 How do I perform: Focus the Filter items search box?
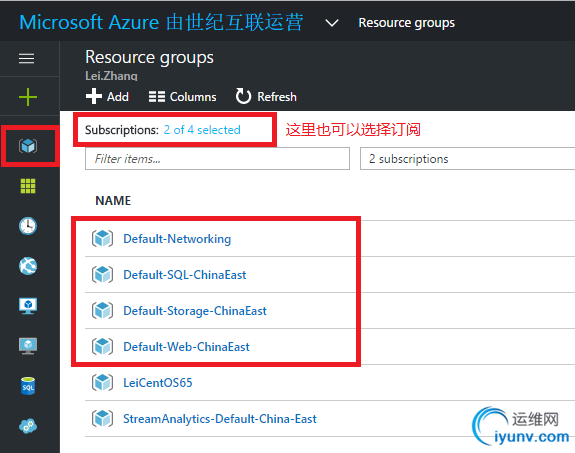pyautogui.click(x=217, y=158)
